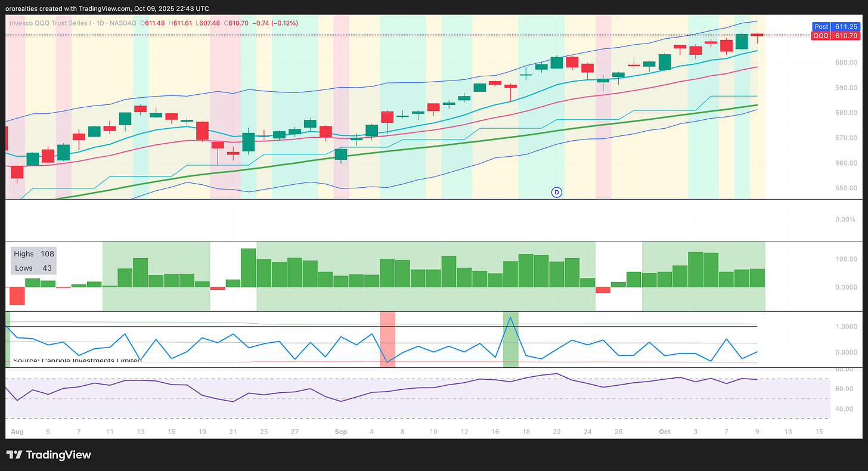Click the 580.00 price axis label

845,113
